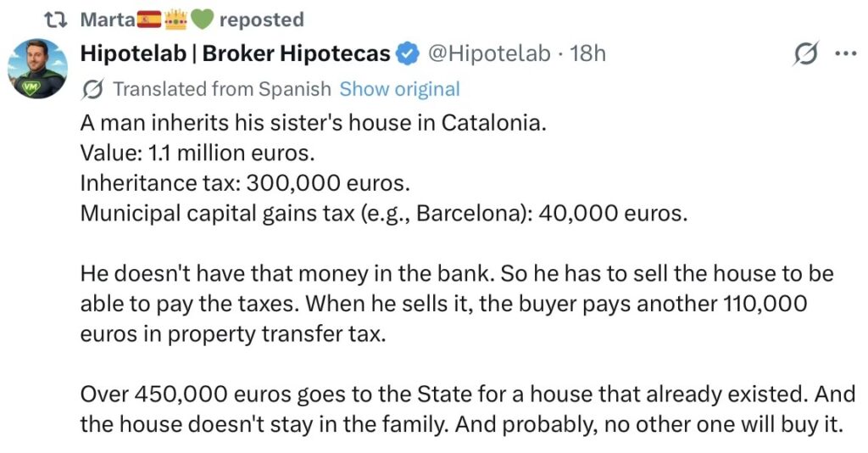Click the final paragraph about 450,000 euros

tap(461, 410)
